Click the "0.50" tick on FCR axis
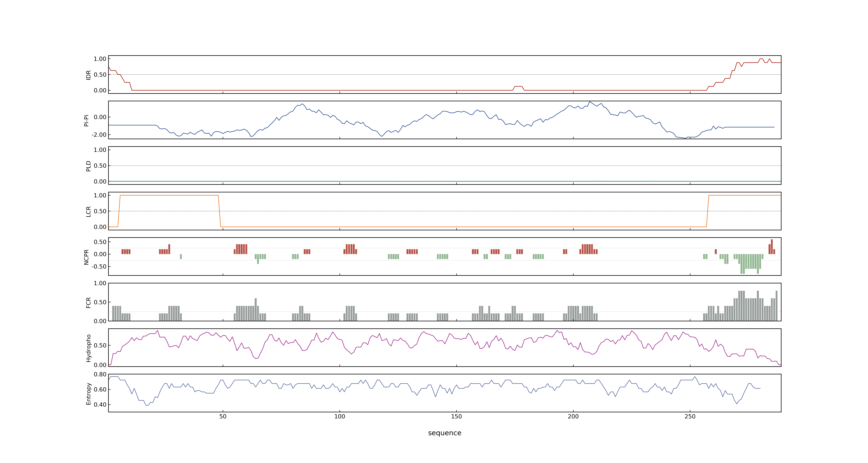Image resolution: width=868 pixels, height=463 pixels. (x=100, y=302)
